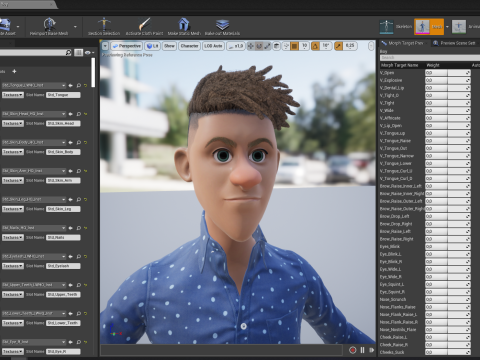The image size is (480, 360).
Task: Switch to the Preview Scene Settings tab
Action: click(455, 43)
